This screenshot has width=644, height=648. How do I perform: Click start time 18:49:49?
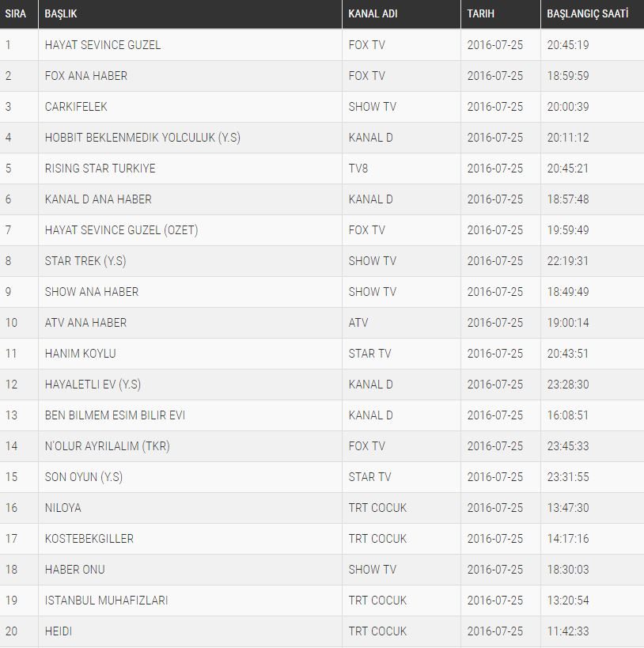tap(568, 292)
